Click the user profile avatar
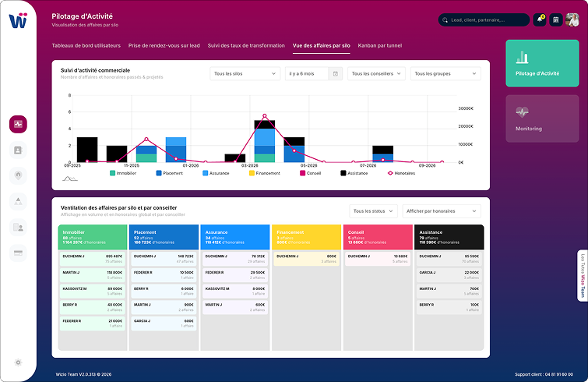Image resolution: width=588 pixels, height=382 pixels. [x=572, y=20]
